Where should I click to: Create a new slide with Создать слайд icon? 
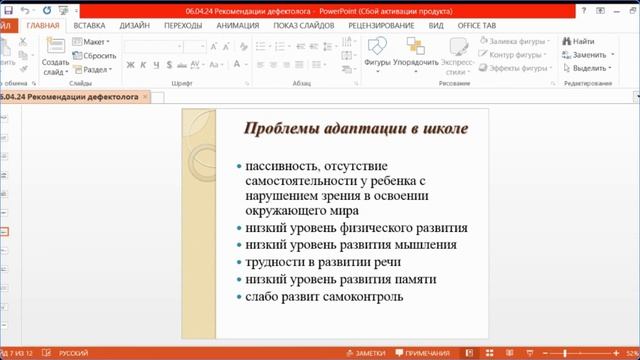click(x=56, y=45)
